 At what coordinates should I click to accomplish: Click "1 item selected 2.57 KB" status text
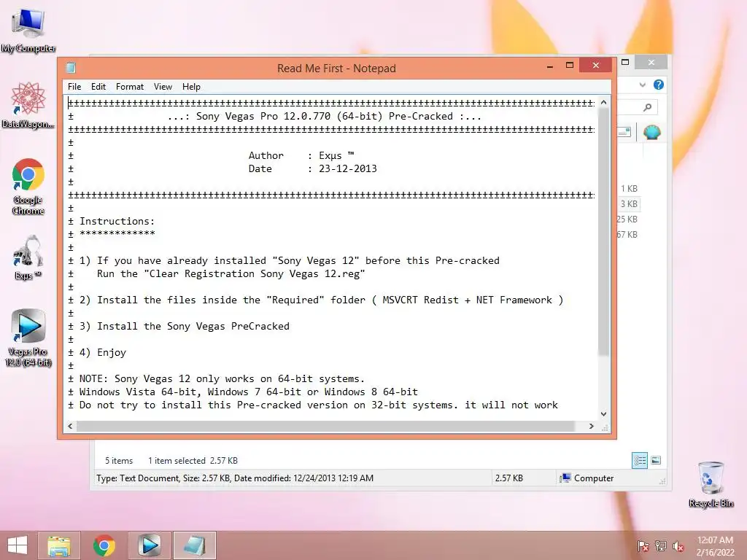tap(193, 461)
